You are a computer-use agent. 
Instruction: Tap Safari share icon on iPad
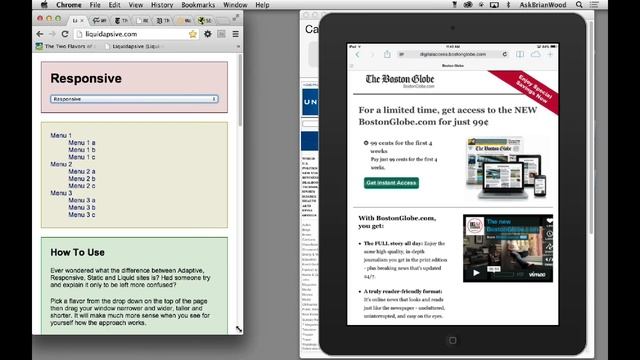point(387,54)
